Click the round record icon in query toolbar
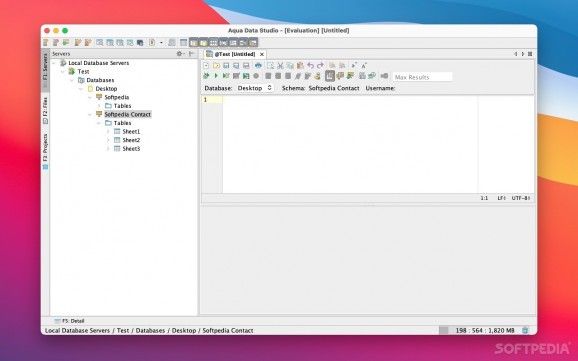The height and width of the screenshot is (361, 578). click(256, 76)
